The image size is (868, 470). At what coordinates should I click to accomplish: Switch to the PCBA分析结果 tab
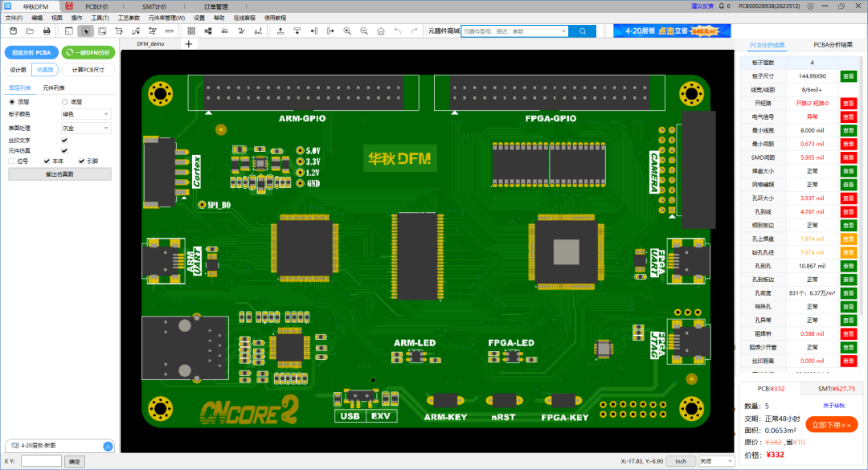(833, 45)
